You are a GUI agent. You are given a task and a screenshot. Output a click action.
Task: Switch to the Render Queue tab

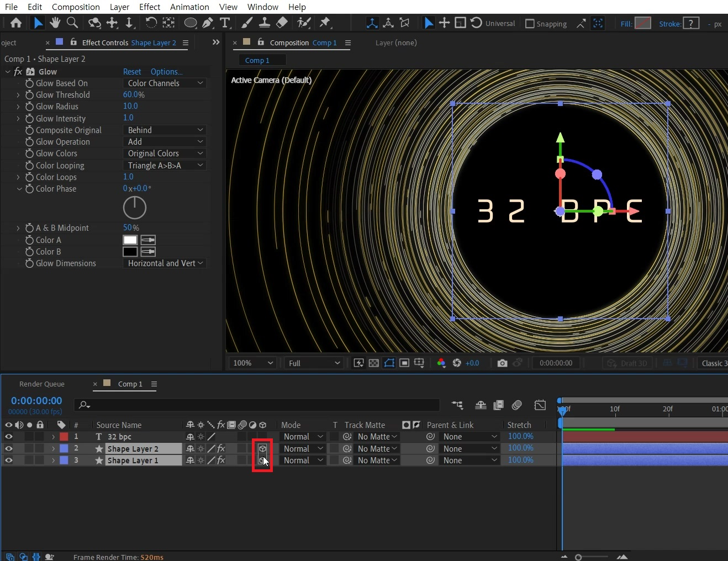click(x=42, y=384)
